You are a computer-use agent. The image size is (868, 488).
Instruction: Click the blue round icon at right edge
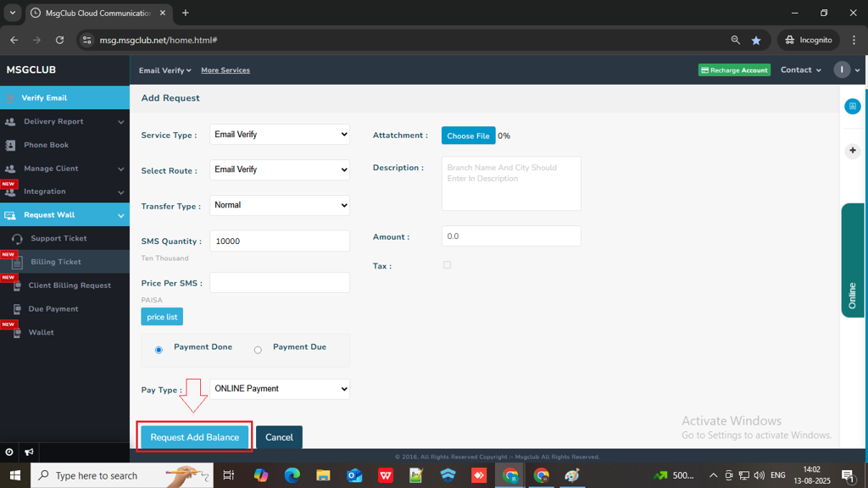[x=853, y=106]
